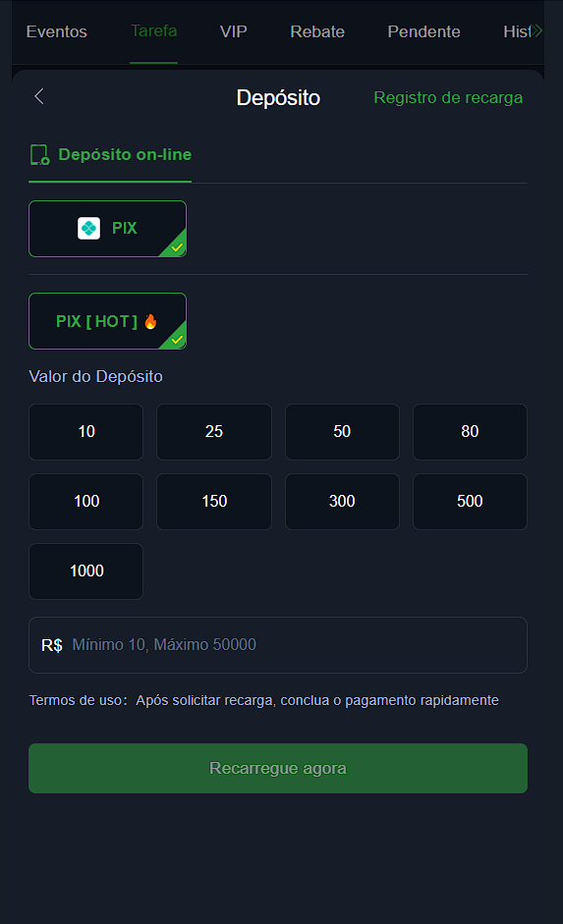Go back using the left chevron
This screenshot has height=924, width=563.
coord(39,96)
